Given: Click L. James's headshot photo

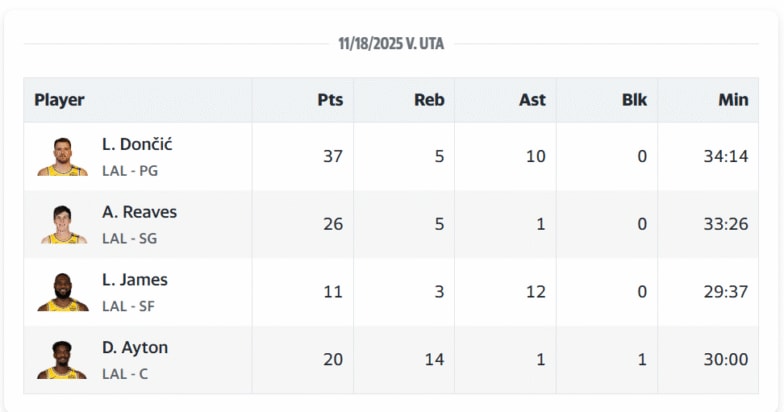Looking at the screenshot, I should 63,293.
